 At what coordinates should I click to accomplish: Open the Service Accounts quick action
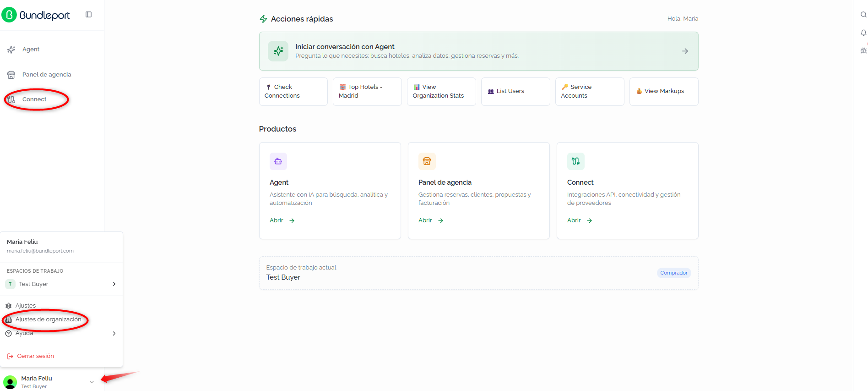(x=590, y=91)
